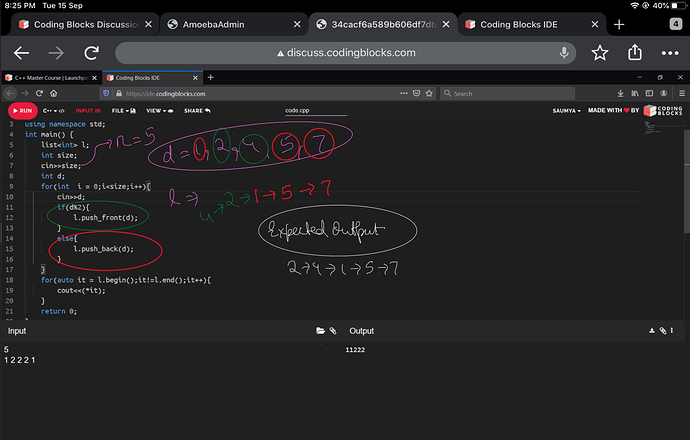Open the FILE dropdown menu
The height and width of the screenshot is (440, 690).
pyautogui.click(x=124, y=111)
